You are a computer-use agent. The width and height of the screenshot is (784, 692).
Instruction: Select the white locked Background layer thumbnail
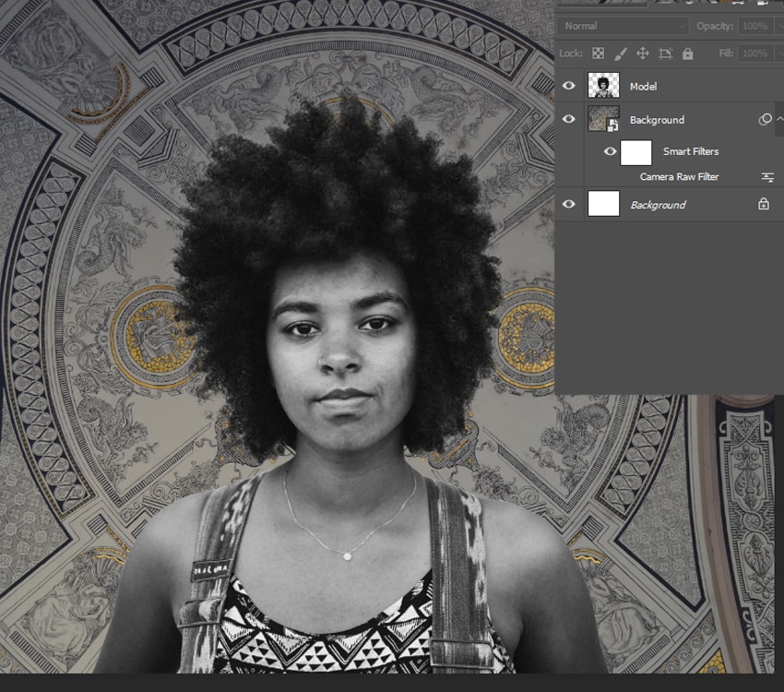point(603,204)
